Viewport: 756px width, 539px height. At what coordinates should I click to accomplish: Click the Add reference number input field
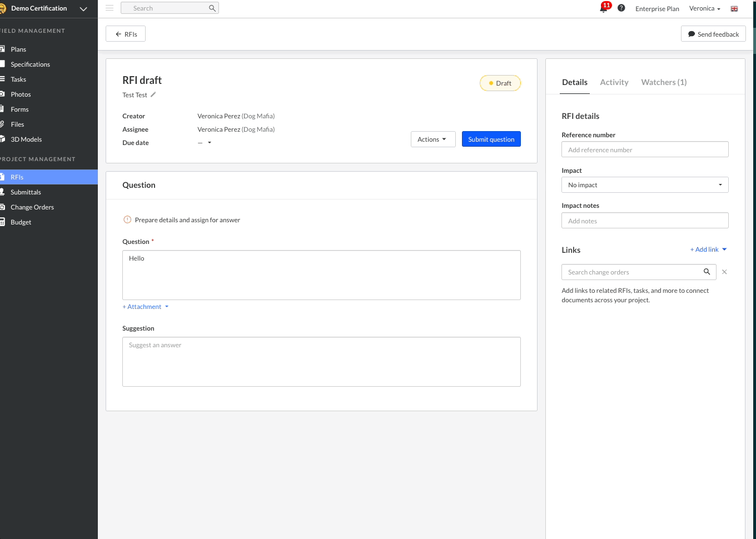point(645,149)
